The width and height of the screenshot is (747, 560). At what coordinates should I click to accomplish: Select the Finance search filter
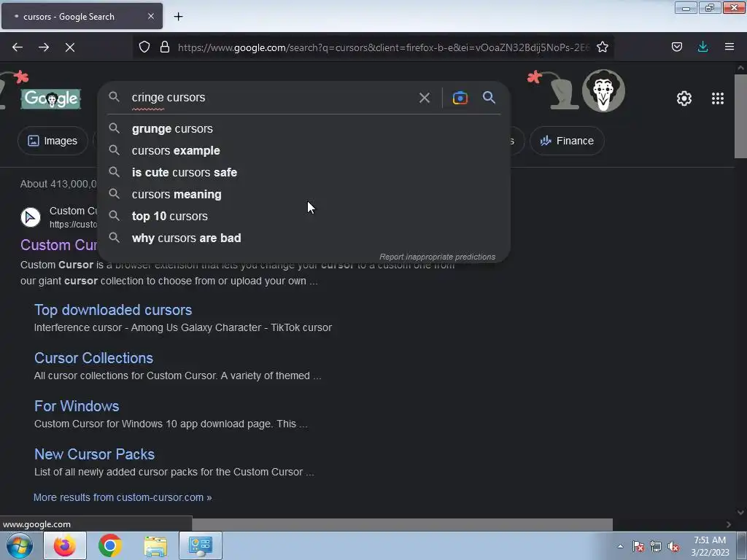point(567,141)
